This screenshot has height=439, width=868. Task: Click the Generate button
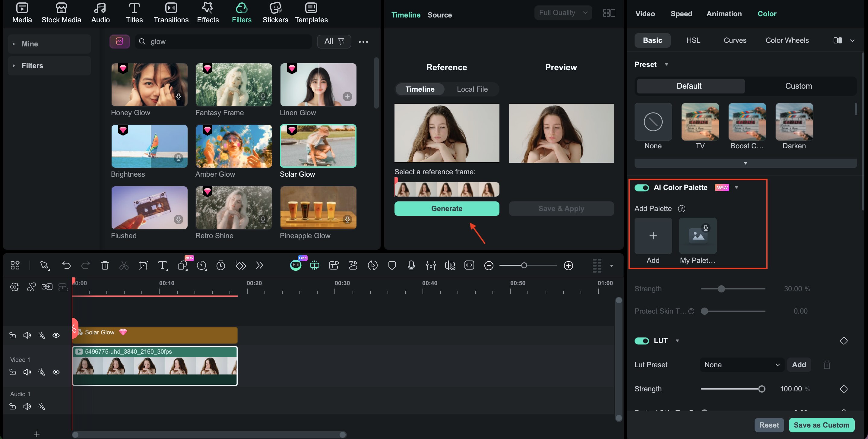[447, 208]
